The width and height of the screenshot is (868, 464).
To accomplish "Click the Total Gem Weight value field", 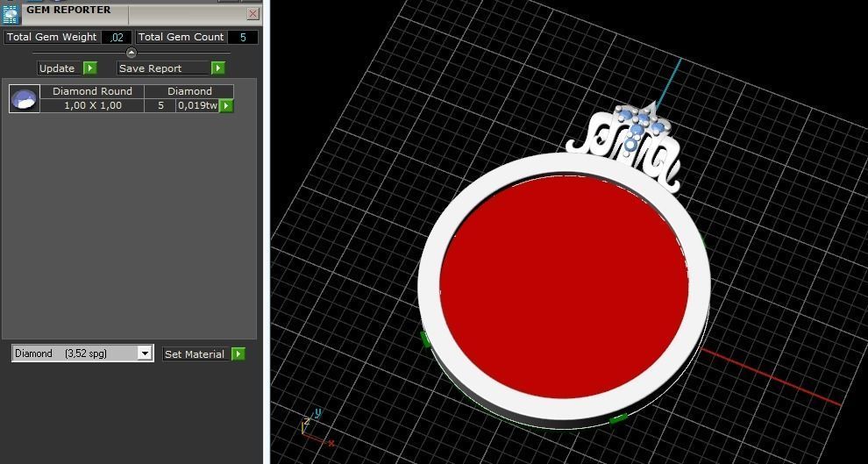I will (x=117, y=38).
